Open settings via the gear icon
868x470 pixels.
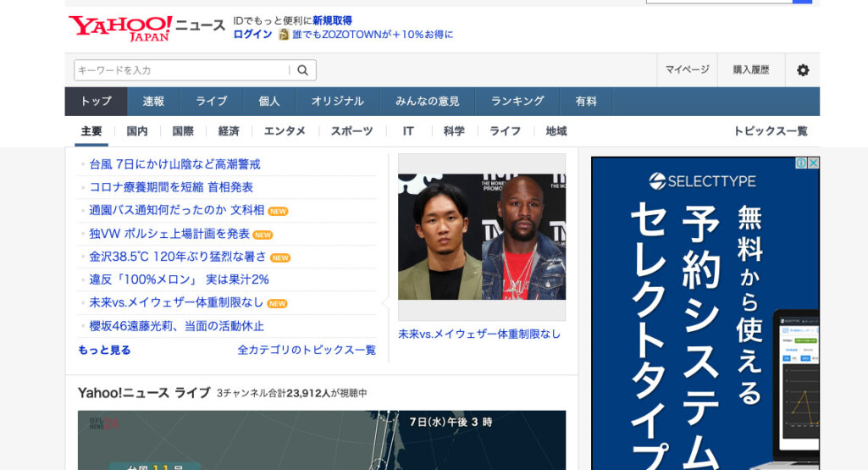point(802,70)
